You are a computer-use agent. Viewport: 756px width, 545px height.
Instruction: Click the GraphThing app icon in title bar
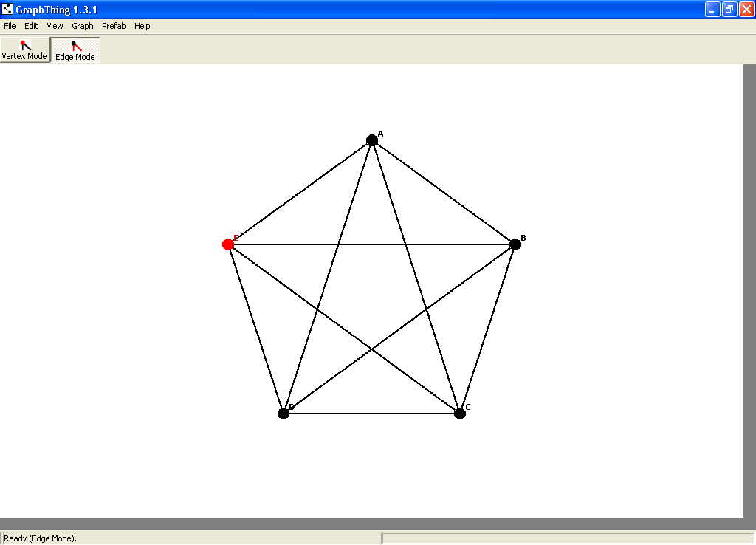pyautogui.click(x=7, y=10)
